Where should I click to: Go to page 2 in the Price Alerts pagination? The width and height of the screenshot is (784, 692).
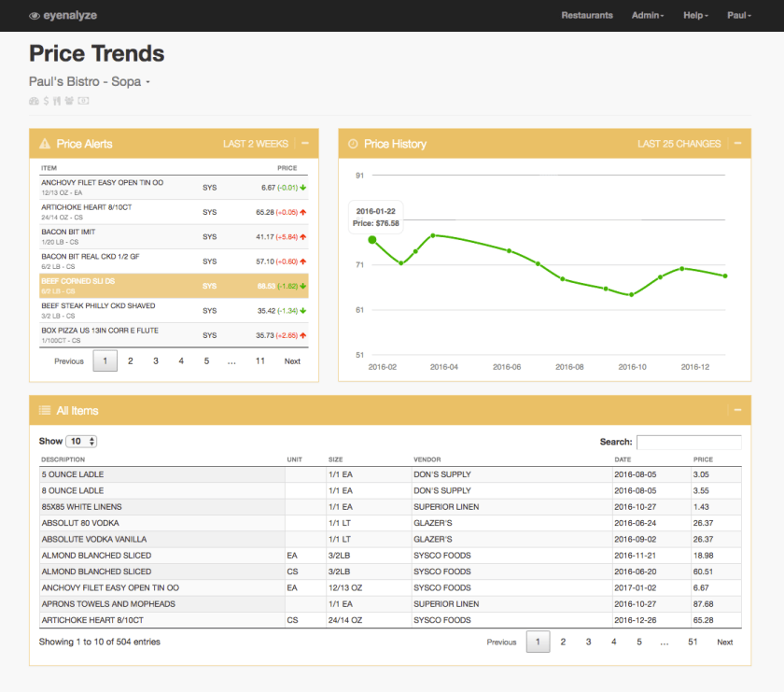(x=131, y=360)
